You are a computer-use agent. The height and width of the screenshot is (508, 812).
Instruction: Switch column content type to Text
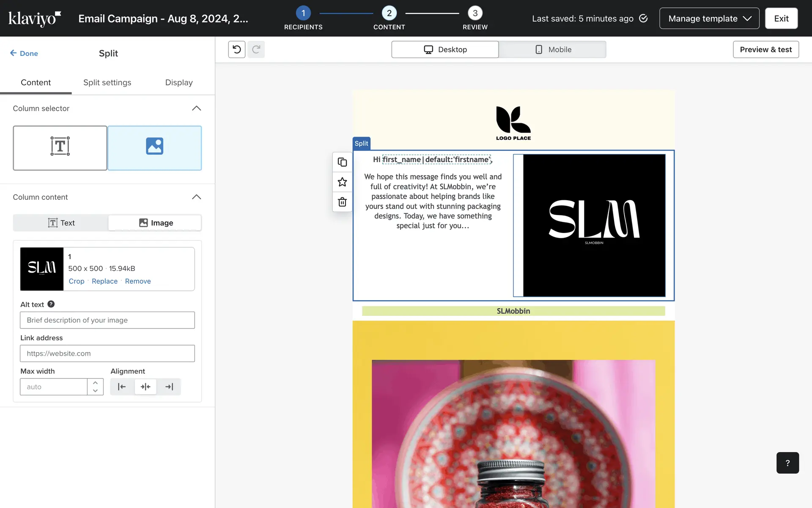[61, 223]
